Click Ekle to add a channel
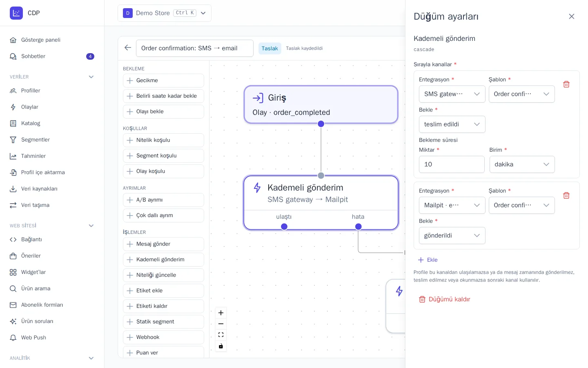Screen dimensions: 588x368 (428, 260)
